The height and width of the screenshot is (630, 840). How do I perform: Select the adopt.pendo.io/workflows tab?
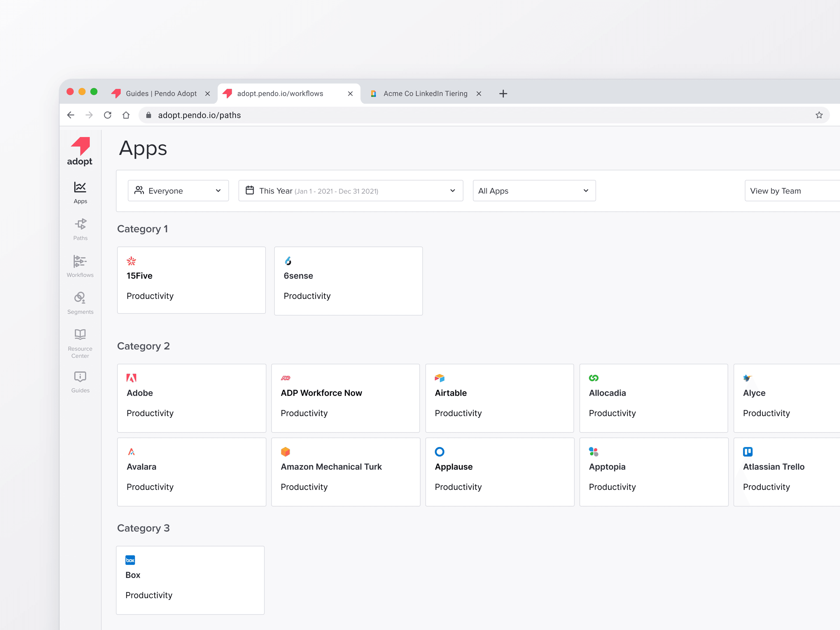288,93
